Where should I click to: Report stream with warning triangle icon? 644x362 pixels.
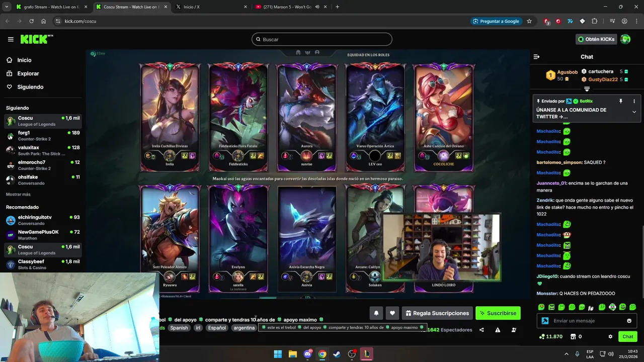coord(498,330)
